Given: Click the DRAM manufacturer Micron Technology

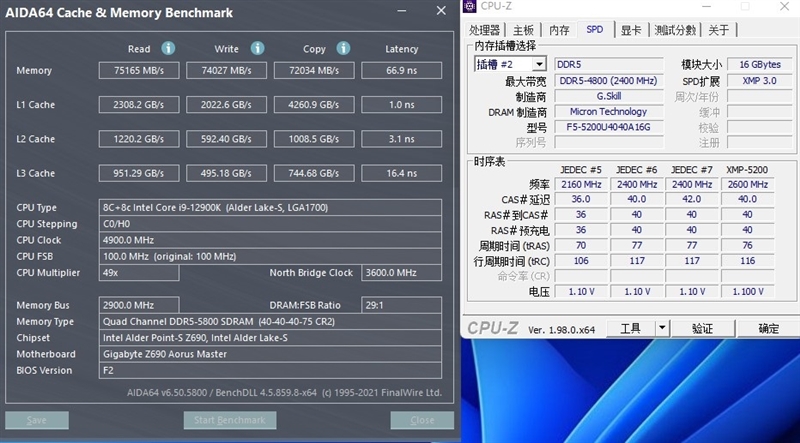Looking at the screenshot, I should (609, 111).
